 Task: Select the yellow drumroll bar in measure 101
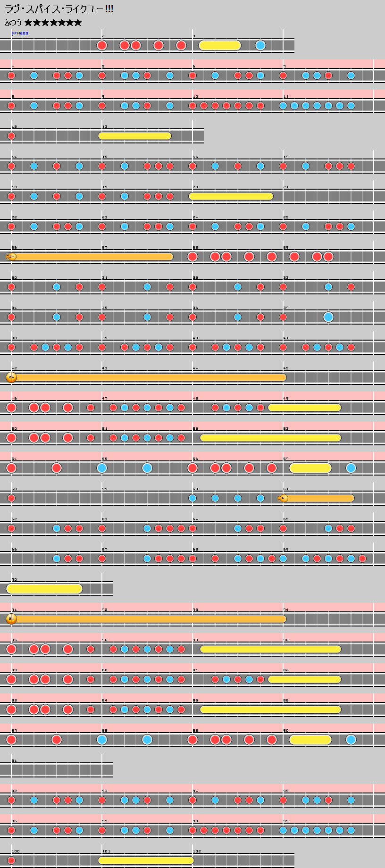pyautogui.click(x=146, y=860)
